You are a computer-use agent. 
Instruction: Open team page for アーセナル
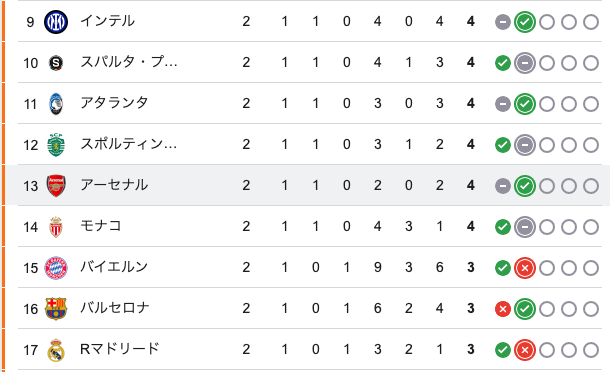pos(114,185)
